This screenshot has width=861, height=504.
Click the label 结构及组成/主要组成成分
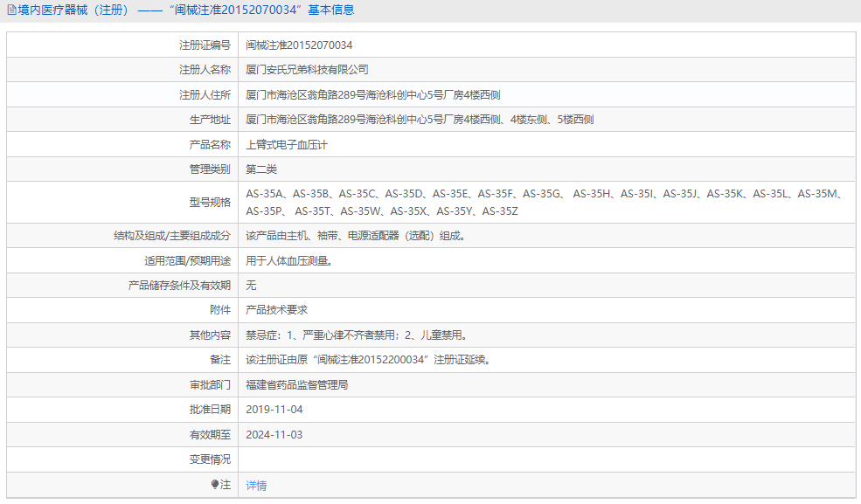point(172,236)
